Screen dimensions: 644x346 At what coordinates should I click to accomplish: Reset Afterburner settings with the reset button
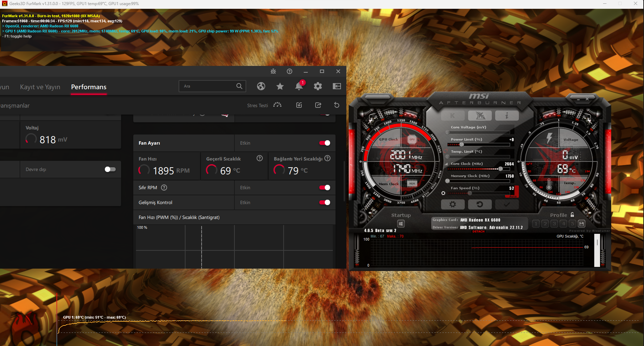[480, 204]
